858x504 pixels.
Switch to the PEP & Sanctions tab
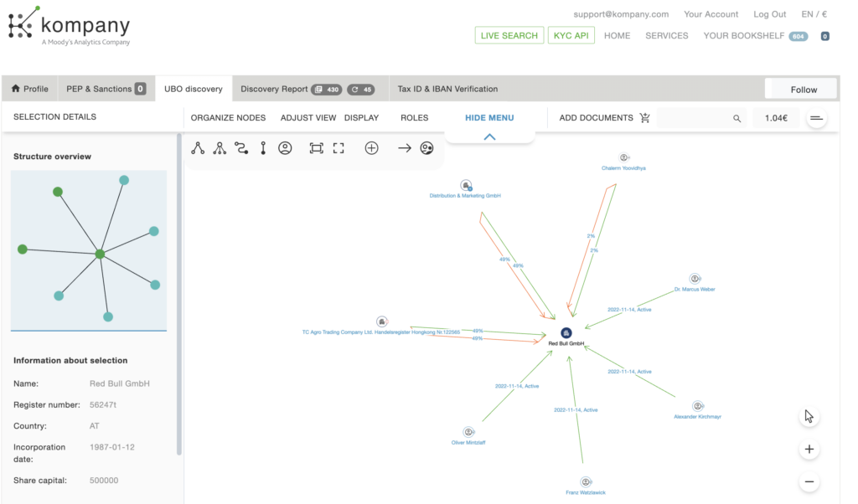coord(106,89)
